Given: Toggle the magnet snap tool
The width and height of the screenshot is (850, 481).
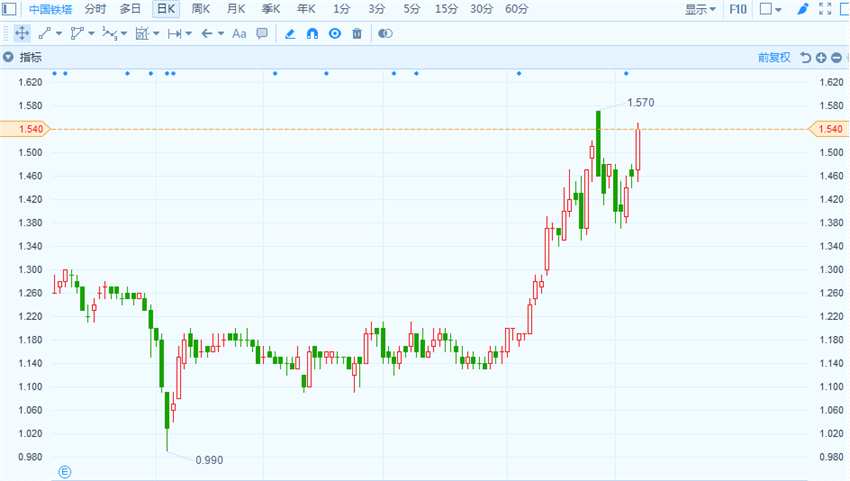Looking at the screenshot, I should pos(312,34).
